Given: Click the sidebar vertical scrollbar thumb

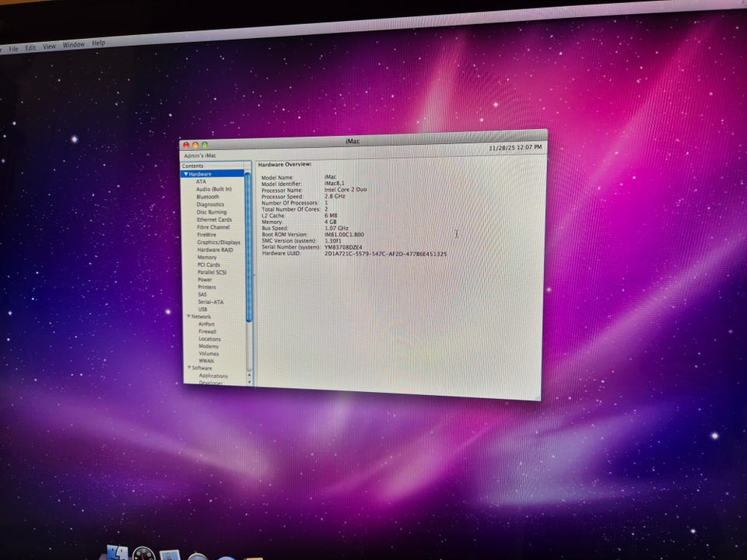Looking at the screenshot, I should point(247,247).
